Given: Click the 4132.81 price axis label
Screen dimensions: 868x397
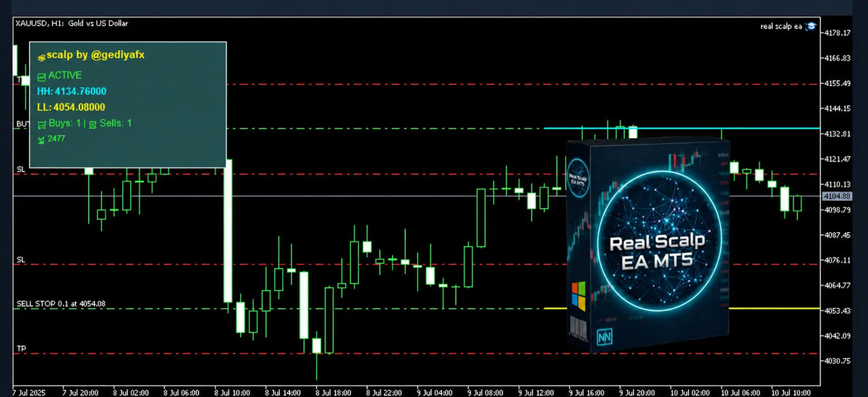Looking at the screenshot, I should tap(837, 135).
